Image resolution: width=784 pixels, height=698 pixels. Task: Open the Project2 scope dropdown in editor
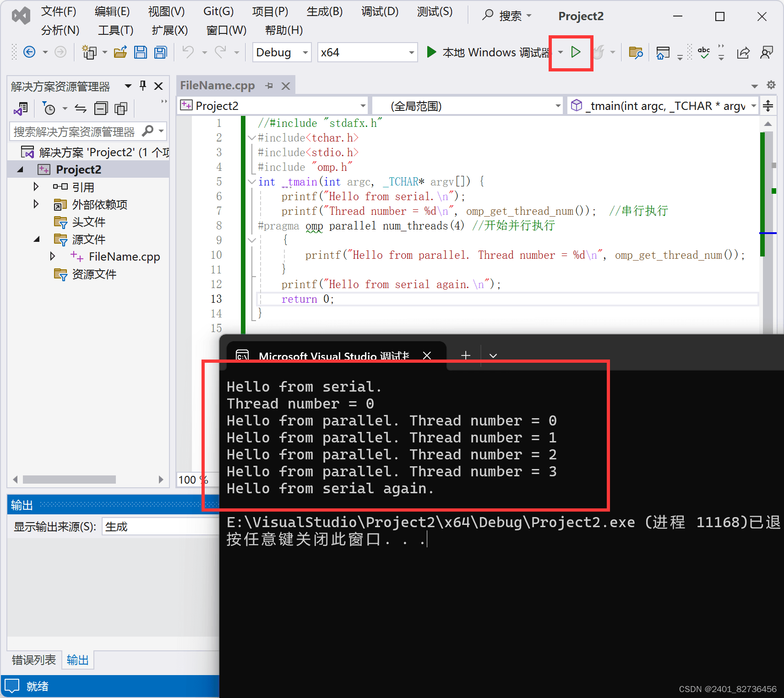tap(273, 106)
